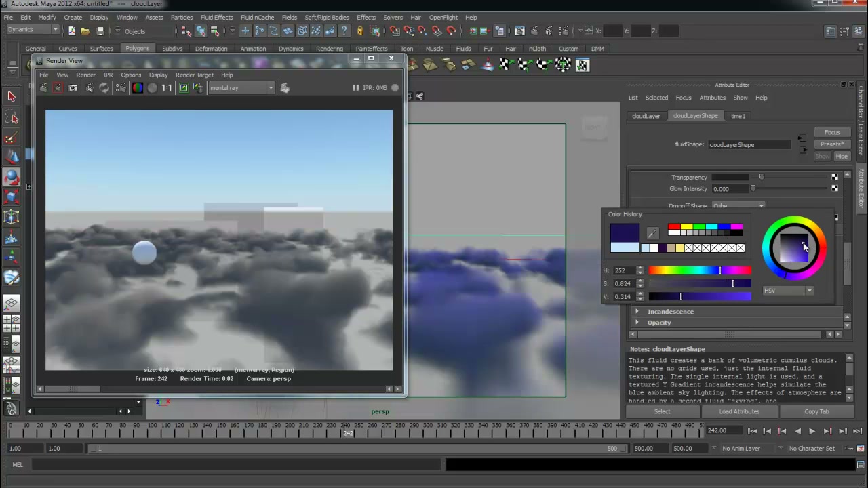The image size is (868, 488).
Task: Select the Universal Manipulator tool
Action: coord(12,218)
